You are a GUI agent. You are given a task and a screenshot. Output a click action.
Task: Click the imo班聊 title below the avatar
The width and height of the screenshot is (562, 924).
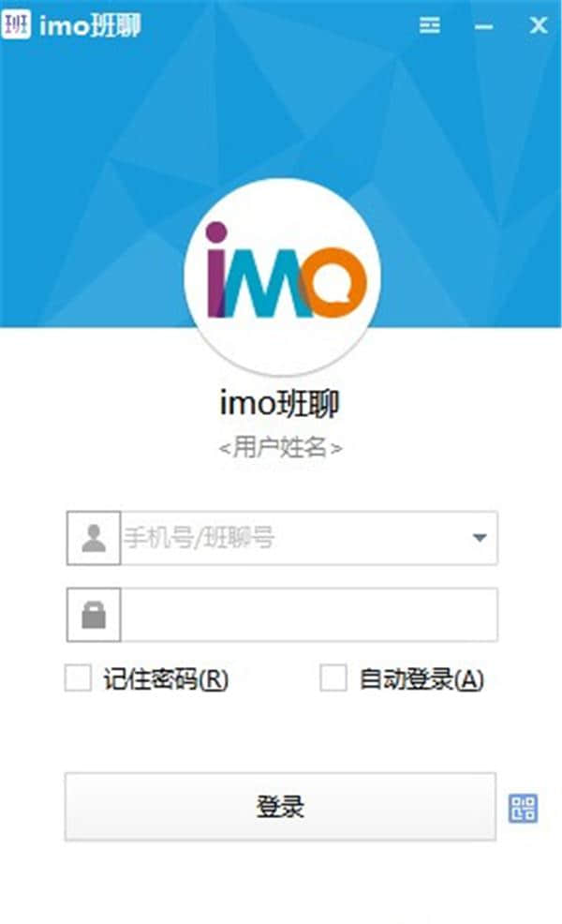pos(280,404)
